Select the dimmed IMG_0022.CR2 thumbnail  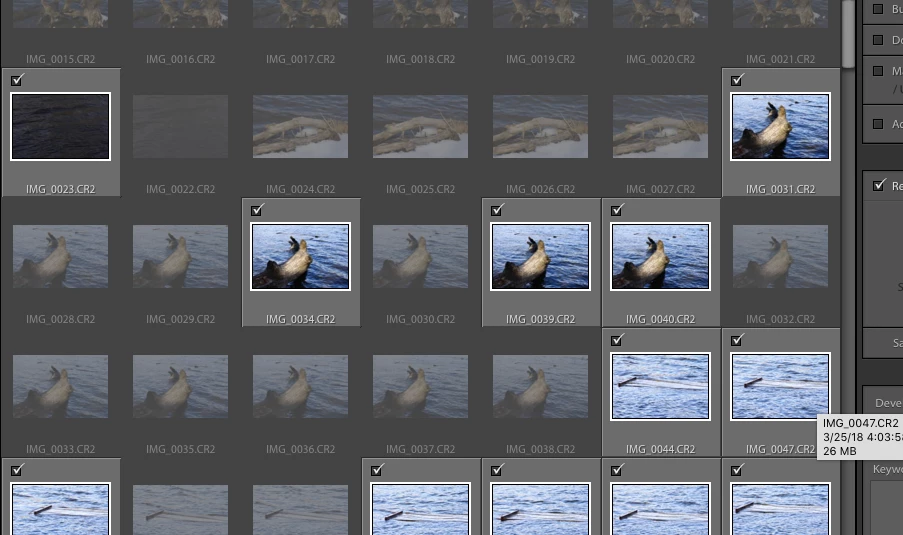pos(180,126)
